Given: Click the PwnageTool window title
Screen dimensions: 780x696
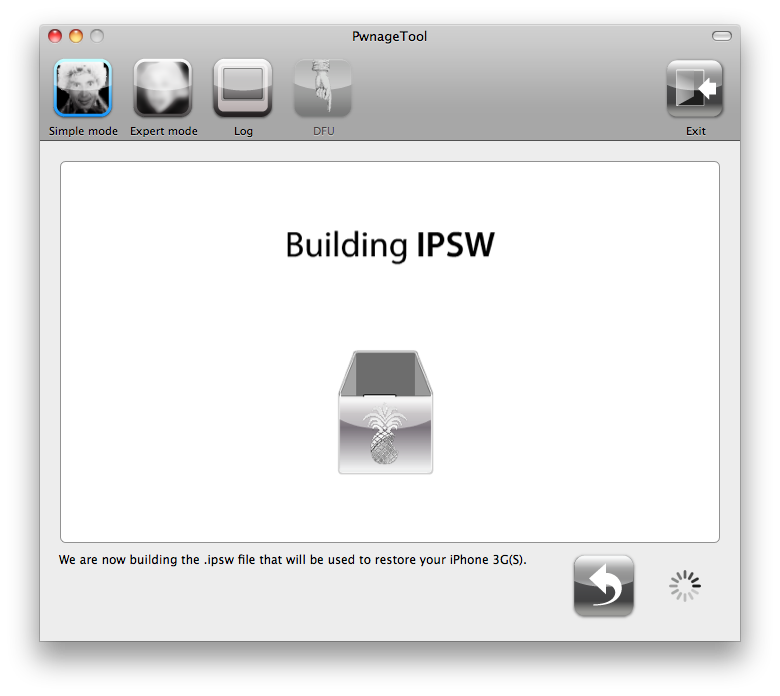Looking at the screenshot, I should point(390,36).
